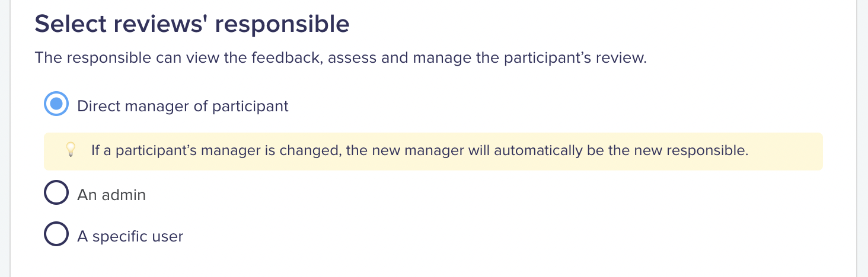Click the description sentence below the heading

click(x=340, y=59)
